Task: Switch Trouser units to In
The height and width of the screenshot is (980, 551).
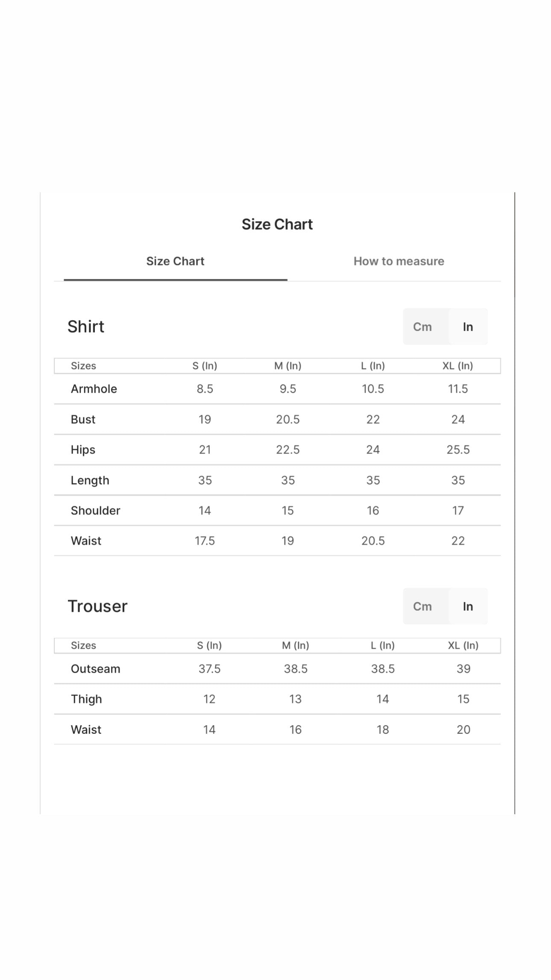Action: [468, 606]
